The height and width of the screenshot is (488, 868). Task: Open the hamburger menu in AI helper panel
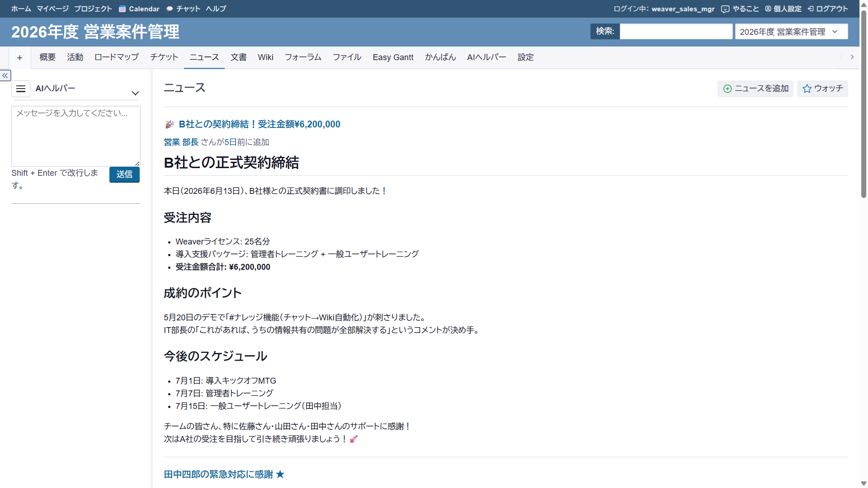tap(21, 89)
